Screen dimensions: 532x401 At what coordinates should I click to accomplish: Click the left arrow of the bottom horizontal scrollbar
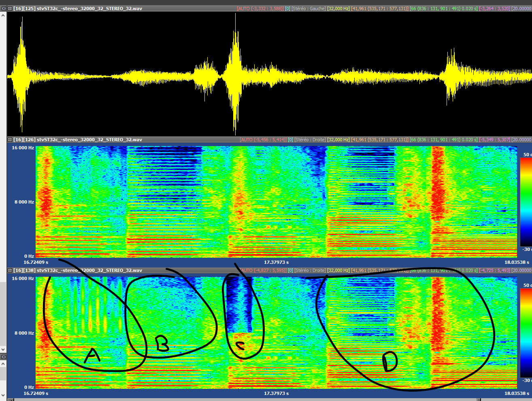coord(10,399)
